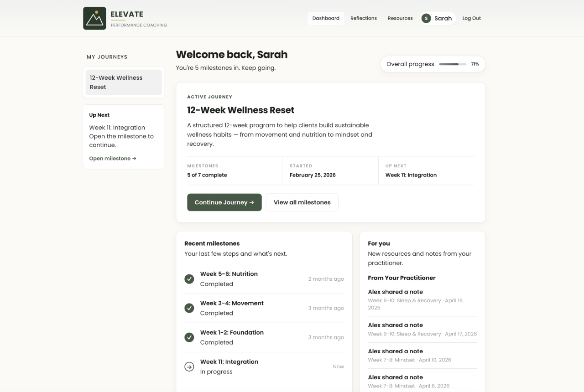Viewport: 584px width, 392px height.
Task: Select 12-Week Wellness Reset in My Journeys
Action: tap(124, 83)
